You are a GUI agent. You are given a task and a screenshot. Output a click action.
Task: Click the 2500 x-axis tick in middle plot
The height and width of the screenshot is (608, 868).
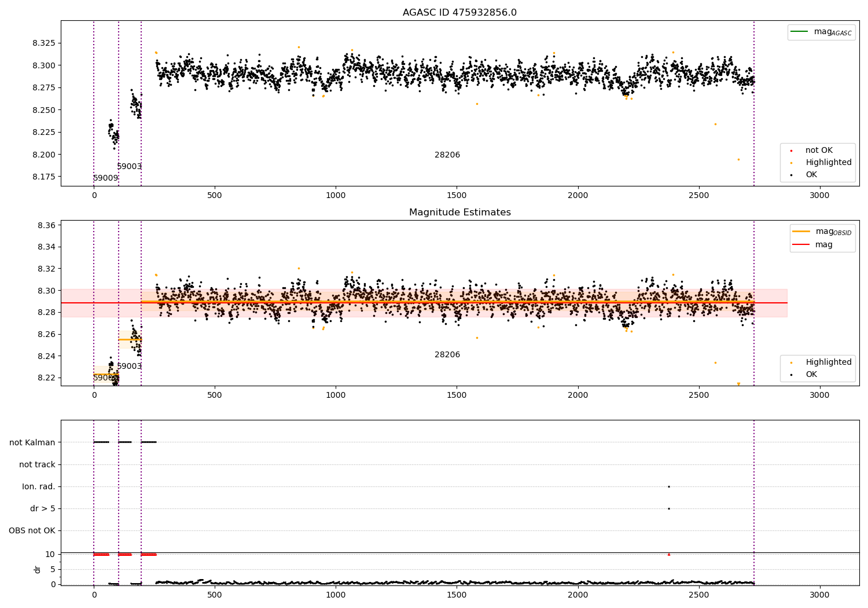click(x=698, y=395)
